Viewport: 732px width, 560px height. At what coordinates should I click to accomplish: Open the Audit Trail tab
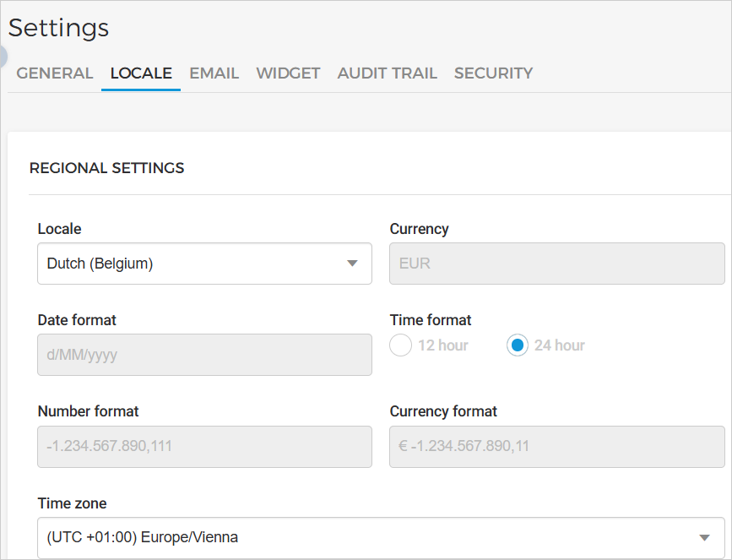387,73
